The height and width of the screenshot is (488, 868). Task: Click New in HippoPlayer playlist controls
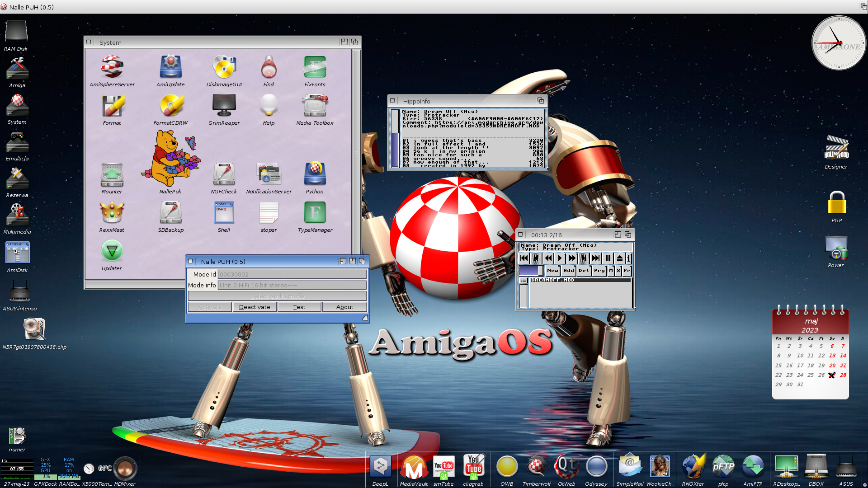click(x=552, y=270)
